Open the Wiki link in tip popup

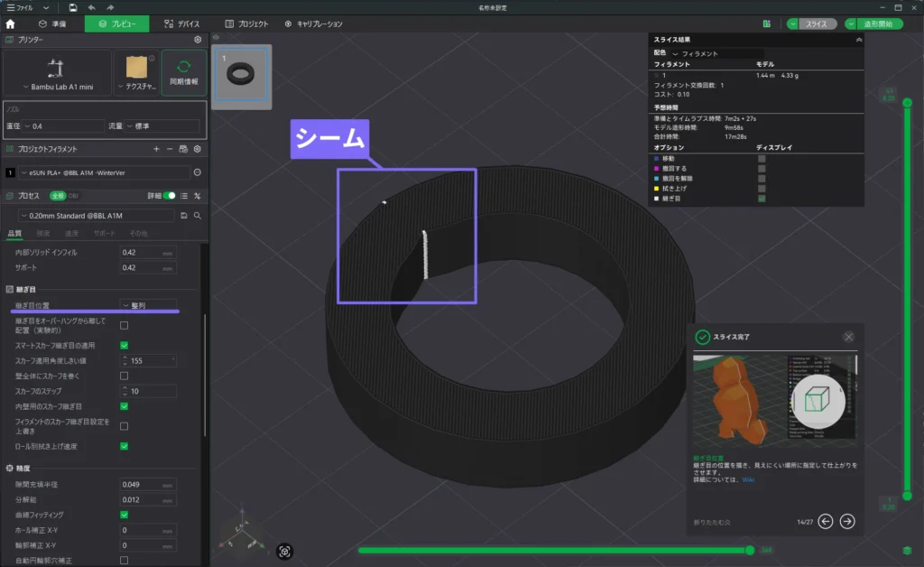click(x=747, y=479)
